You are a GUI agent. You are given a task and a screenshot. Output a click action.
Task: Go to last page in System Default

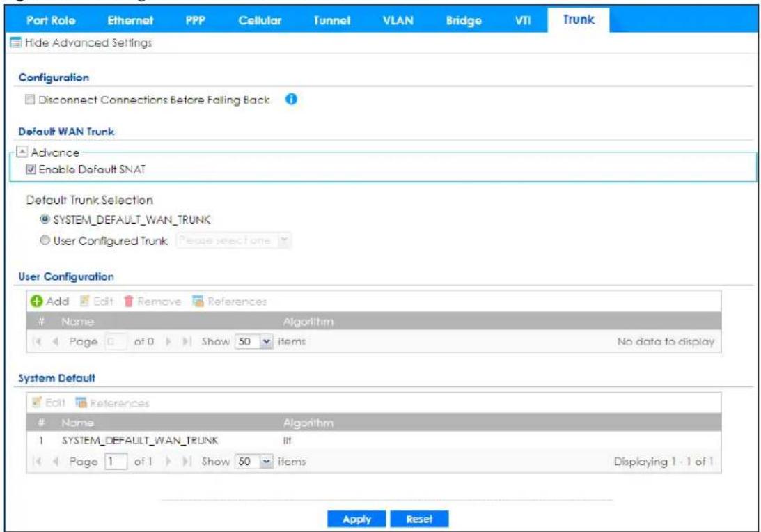click(187, 462)
